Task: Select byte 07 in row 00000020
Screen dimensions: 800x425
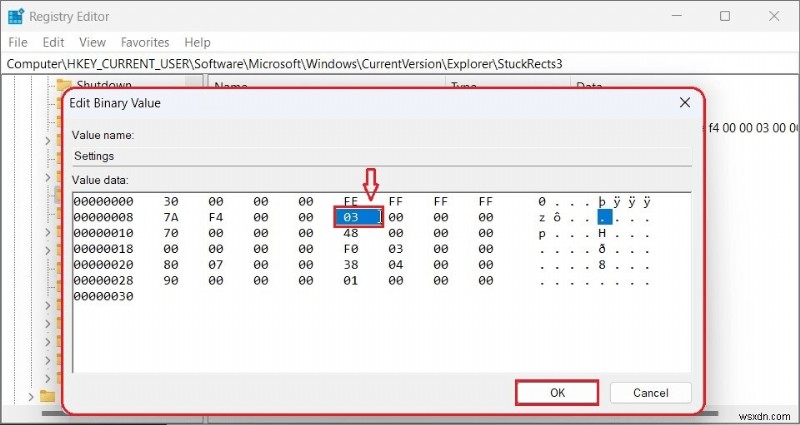Action: (216, 265)
